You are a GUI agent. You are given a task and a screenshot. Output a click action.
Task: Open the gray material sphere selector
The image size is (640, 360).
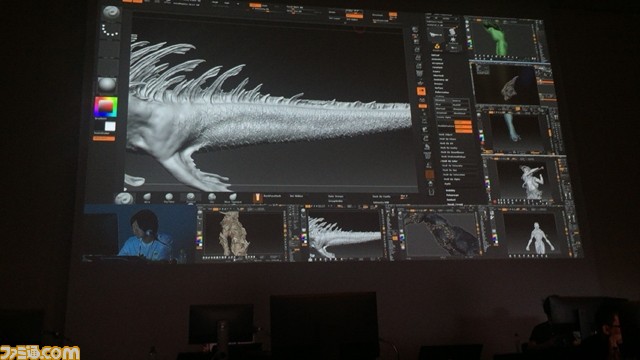pos(107,85)
